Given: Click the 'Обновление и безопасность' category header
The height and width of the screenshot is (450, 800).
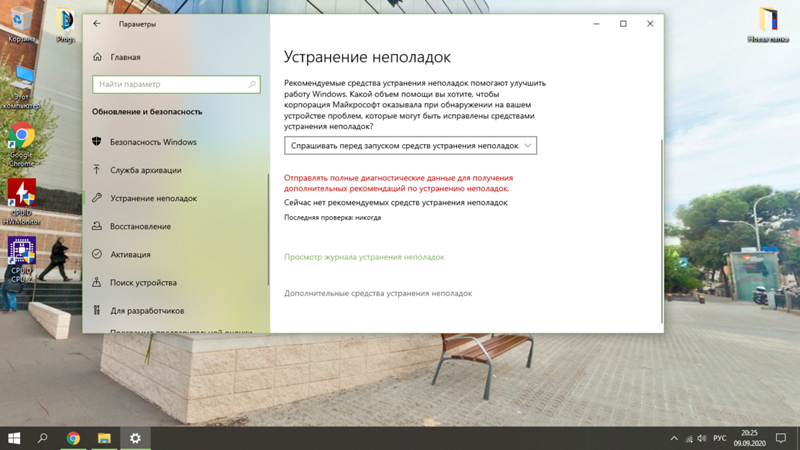Looking at the screenshot, I should (147, 112).
